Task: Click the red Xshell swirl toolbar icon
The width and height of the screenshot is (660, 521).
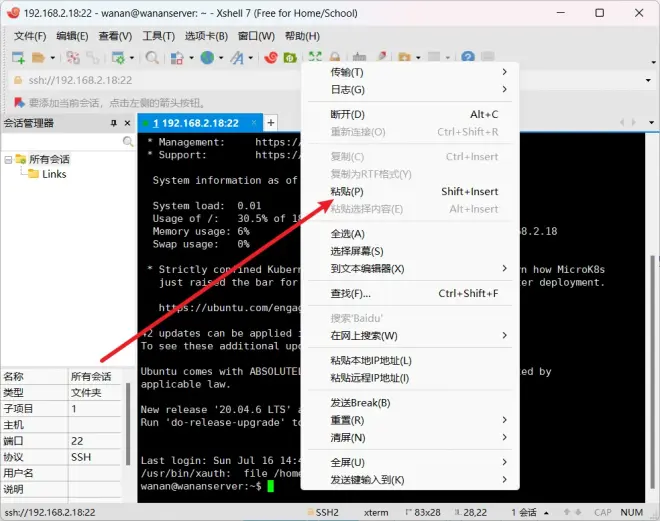Action: pyautogui.click(x=271, y=57)
